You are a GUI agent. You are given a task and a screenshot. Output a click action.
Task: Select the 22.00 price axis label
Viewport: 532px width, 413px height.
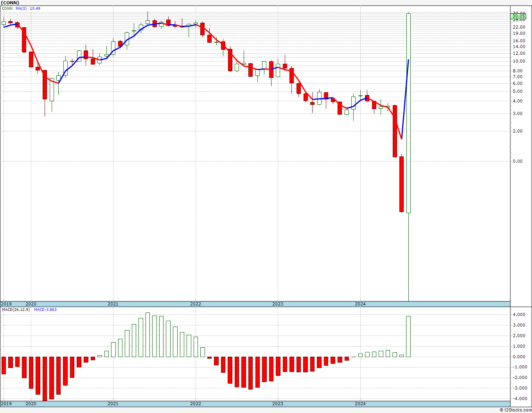pos(519,27)
